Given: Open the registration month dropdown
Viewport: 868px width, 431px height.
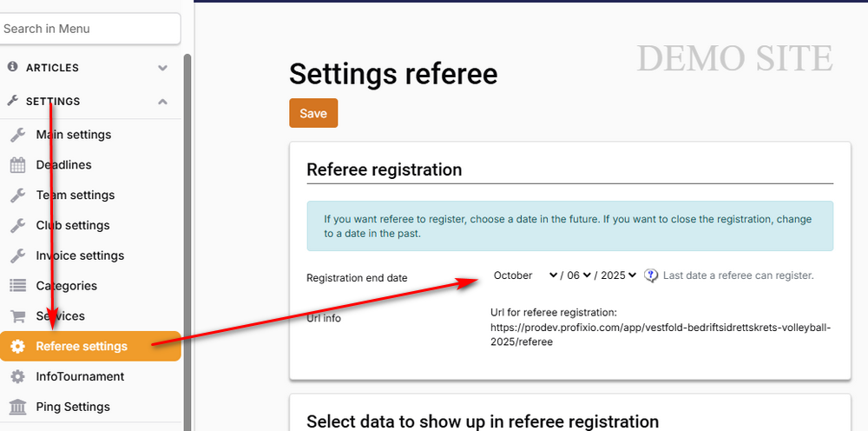Looking at the screenshot, I should pos(525,275).
